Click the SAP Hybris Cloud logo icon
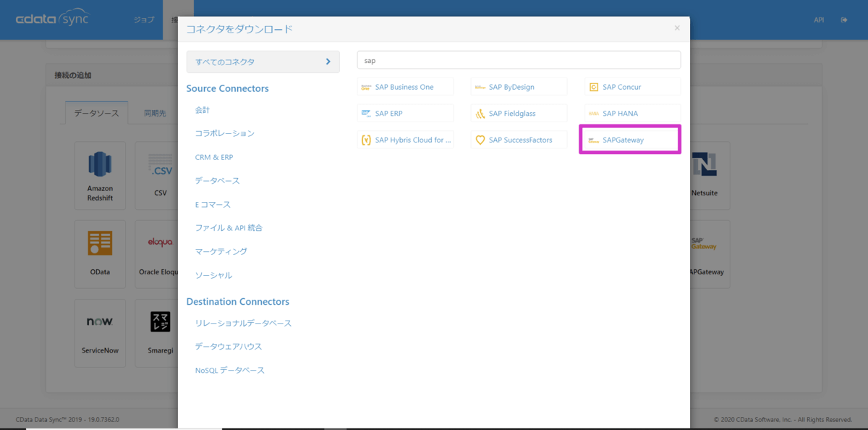Viewport: 868px width, 430px height. [x=366, y=140]
